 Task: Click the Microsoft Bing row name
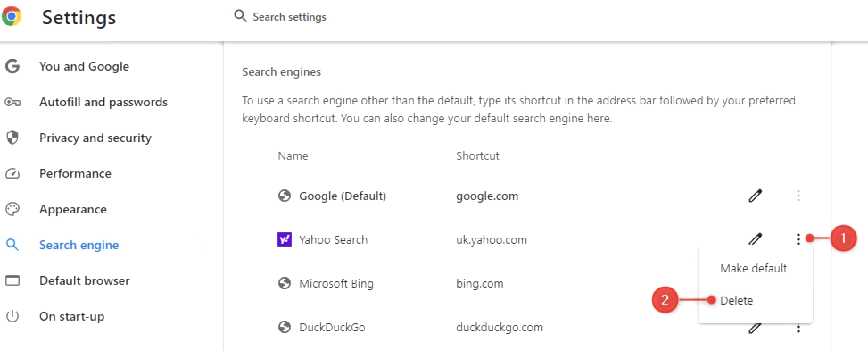[336, 284]
